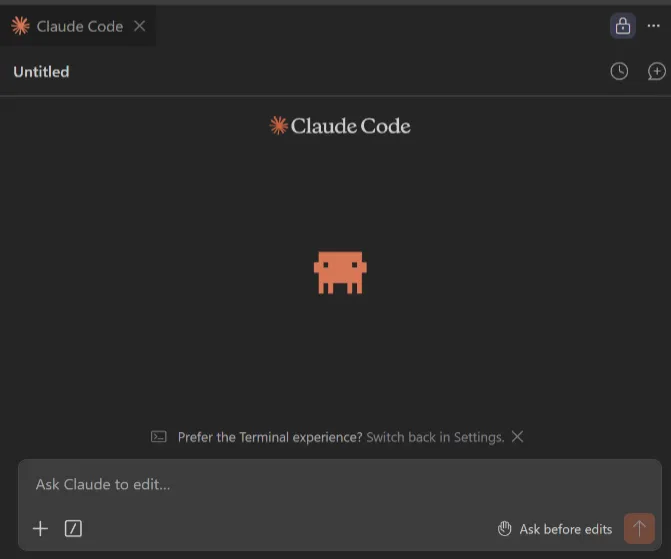Open the three-dot more actions menu
Viewport: 671px width, 559px height.
(653, 26)
